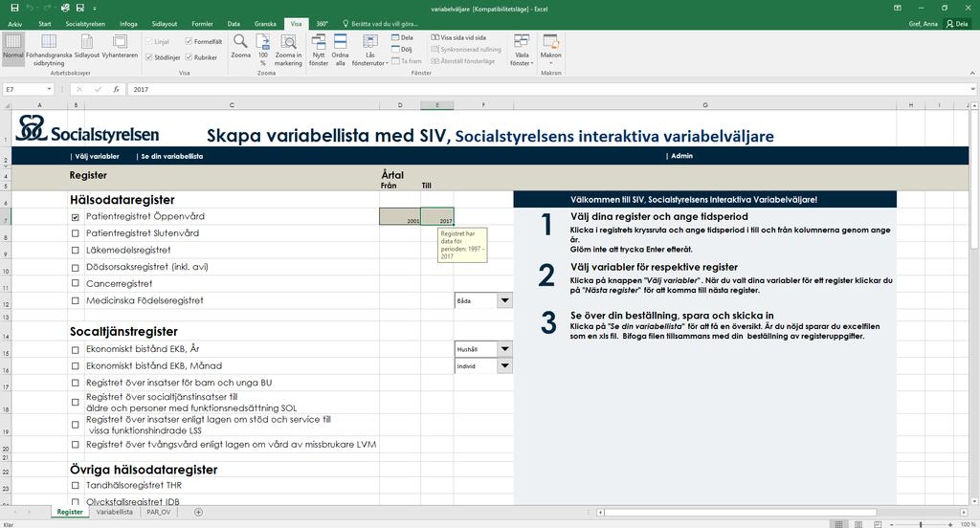
Task: Click zoom in plus in status bar
Action: click(949, 524)
